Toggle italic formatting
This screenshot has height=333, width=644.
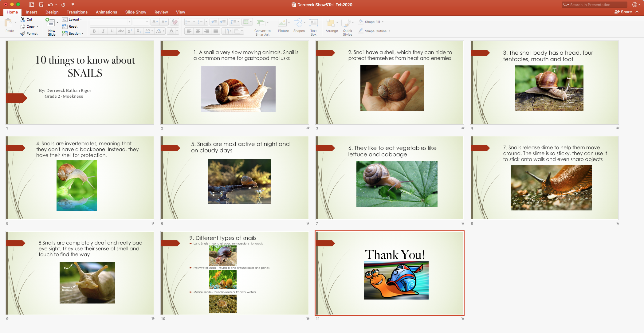pyautogui.click(x=103, y=31)
